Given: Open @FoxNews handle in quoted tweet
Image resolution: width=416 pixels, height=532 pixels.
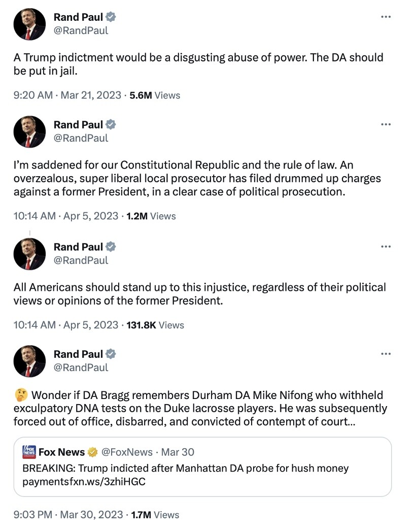Looking at the screenshot, I should click(127, 452).
